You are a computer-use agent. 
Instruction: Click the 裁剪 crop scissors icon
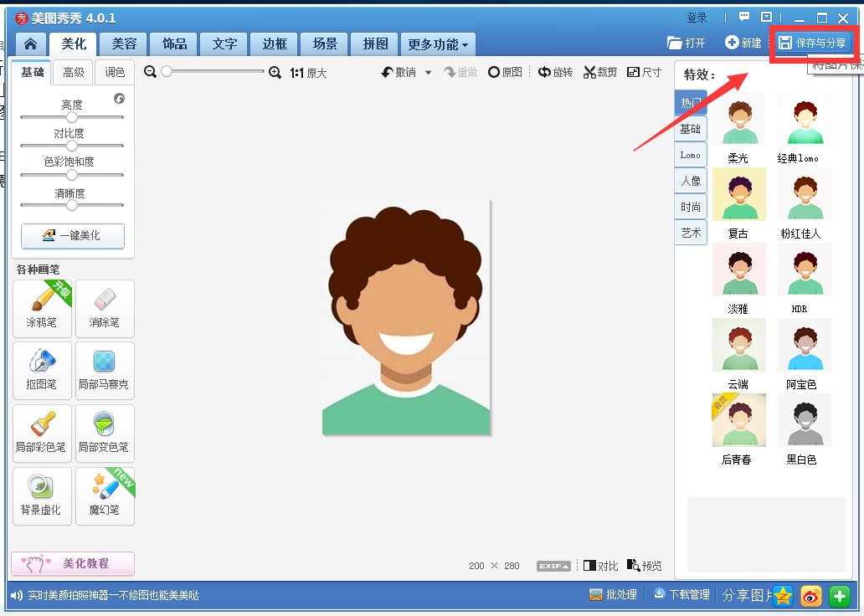(589, 72)
